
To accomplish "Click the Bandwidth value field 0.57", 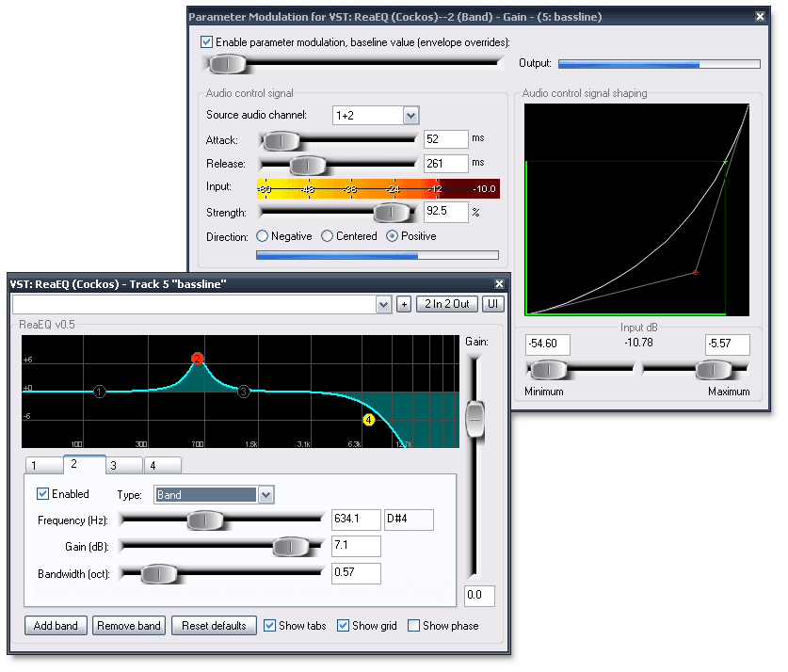I will click(356, 573).
